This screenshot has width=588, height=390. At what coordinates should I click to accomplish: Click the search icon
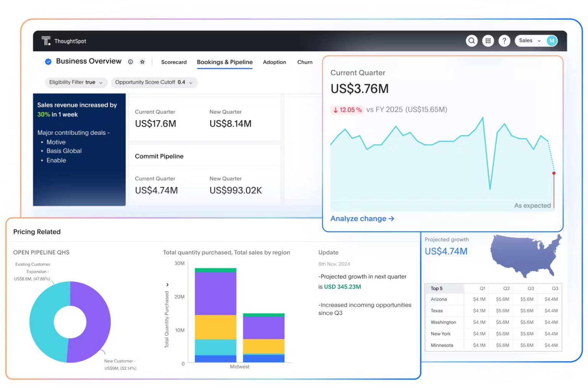click(x=472, y=41)
